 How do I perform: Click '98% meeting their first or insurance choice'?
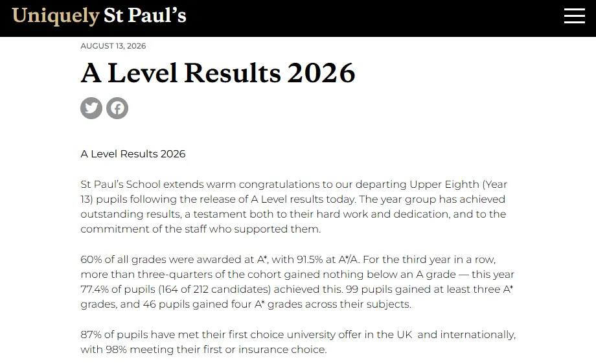[216, 349]
